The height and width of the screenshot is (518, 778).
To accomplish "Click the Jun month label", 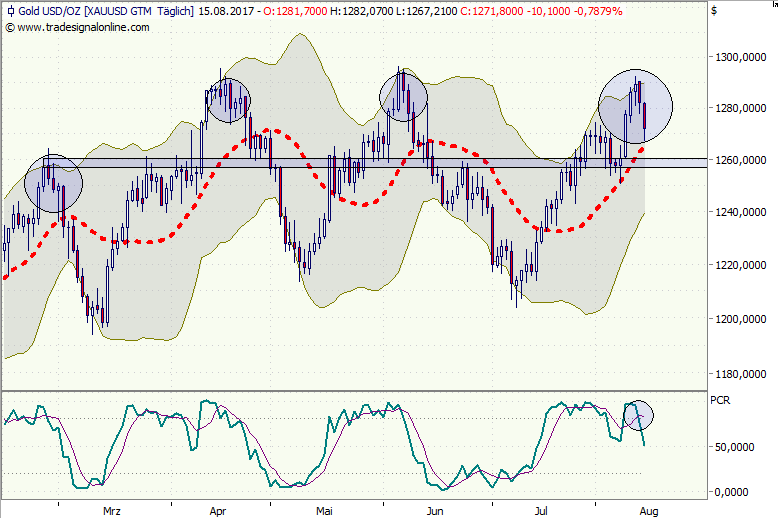I will [x=435, y=511].
